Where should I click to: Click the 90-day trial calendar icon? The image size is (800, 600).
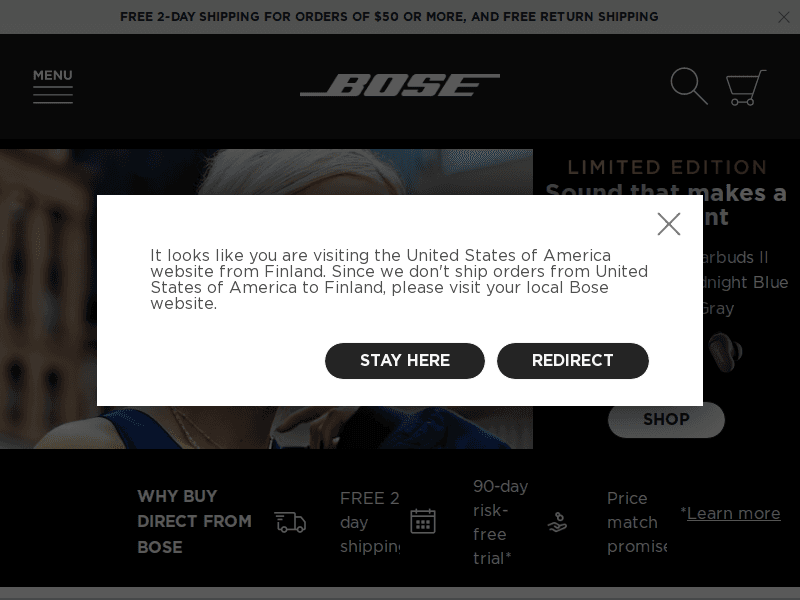(x=424, y=521)
